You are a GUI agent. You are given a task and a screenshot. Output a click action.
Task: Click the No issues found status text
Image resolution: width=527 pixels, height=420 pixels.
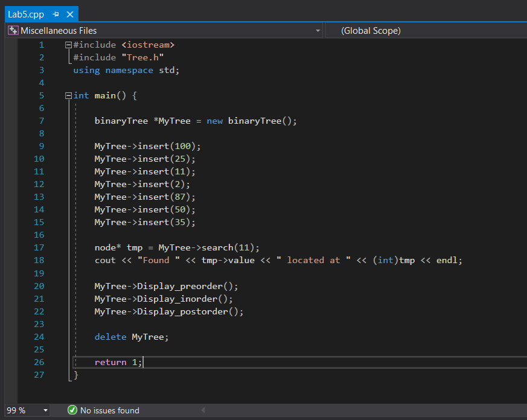tap(110, 410)
